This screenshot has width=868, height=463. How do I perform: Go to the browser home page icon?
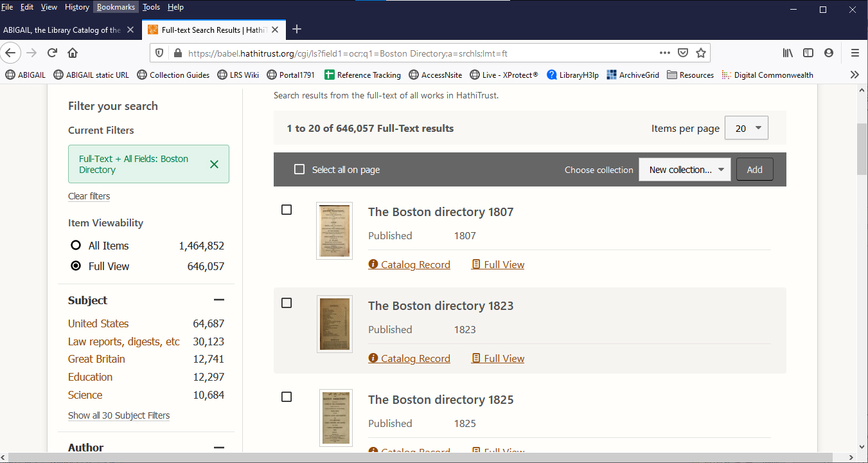[x=73, y=53]
